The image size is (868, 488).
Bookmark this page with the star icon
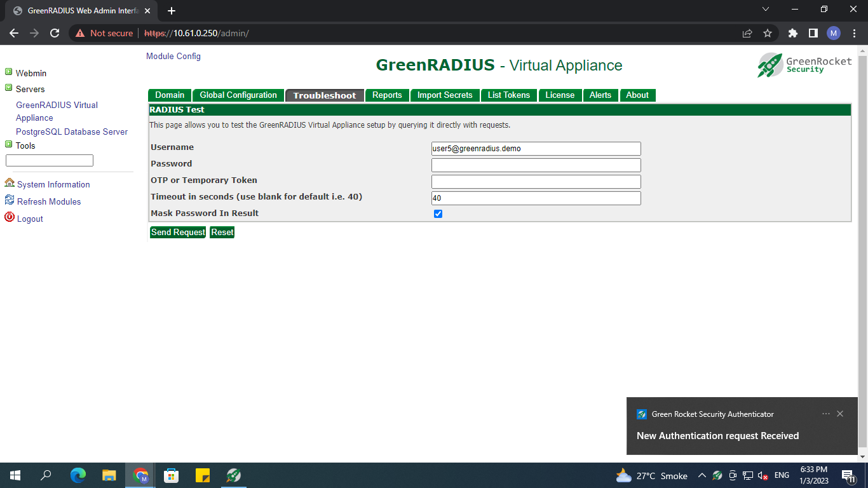point(768,33)
